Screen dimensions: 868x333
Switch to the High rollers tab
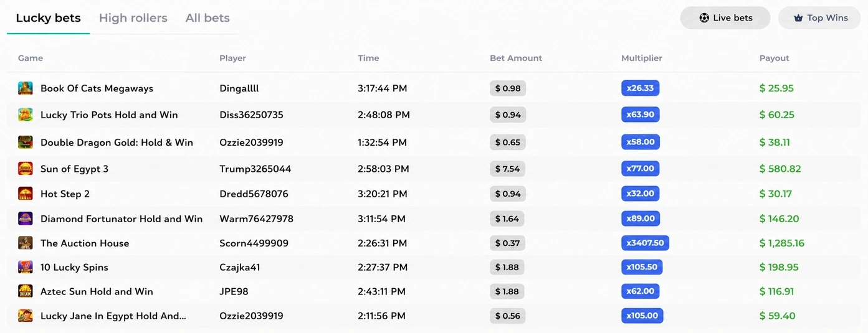click(133, 18)
